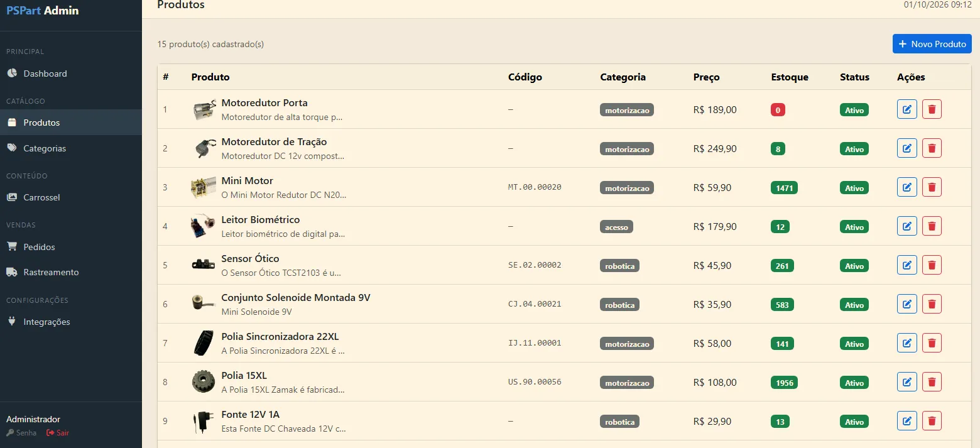This screenshot has width=980, height=448.
Task: Click the 1956 stock badge
Action: (784, 383)
